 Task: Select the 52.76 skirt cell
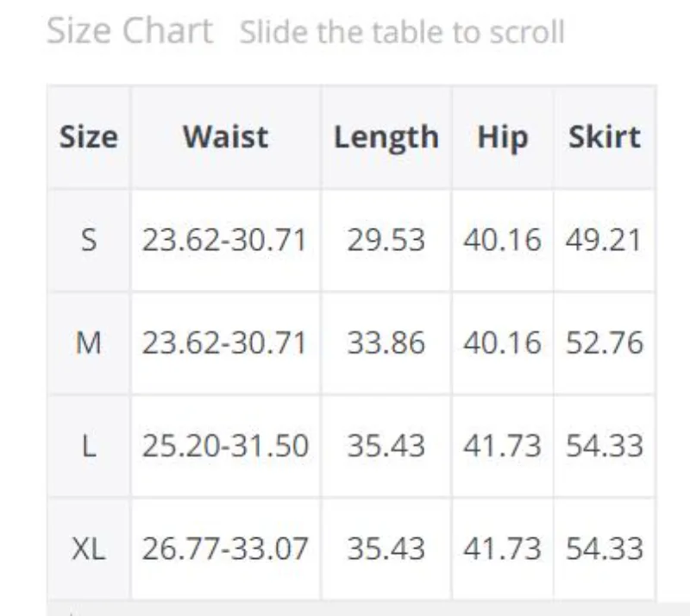604,343
